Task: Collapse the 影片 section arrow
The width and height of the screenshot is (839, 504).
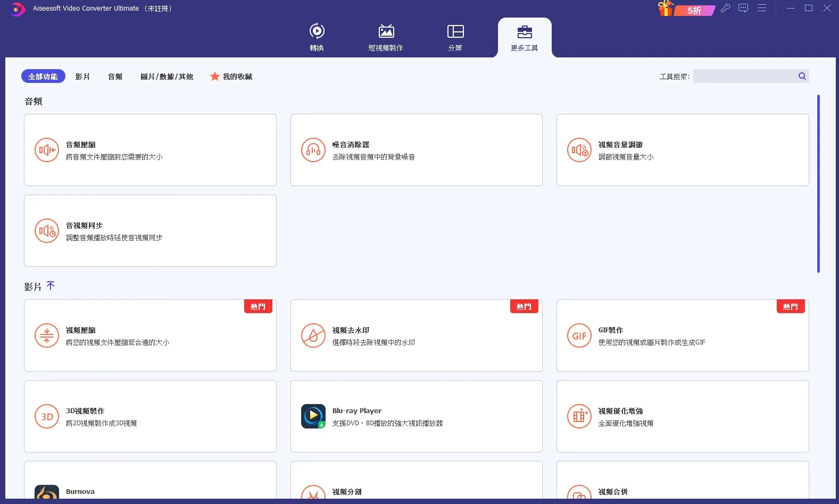Action: point(51,286)
